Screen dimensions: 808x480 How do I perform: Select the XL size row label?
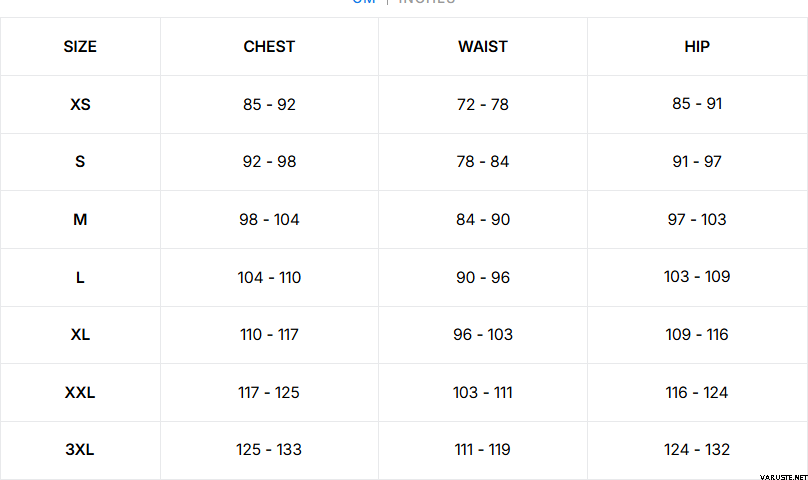[x=80, y=335]
